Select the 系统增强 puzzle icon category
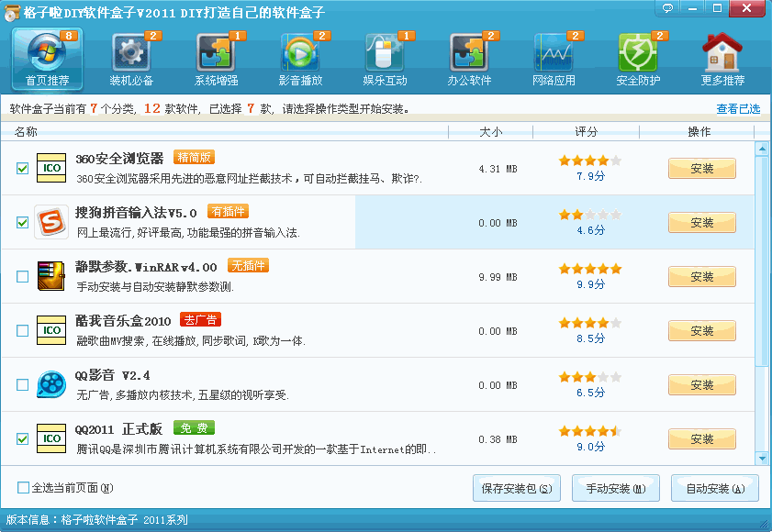 216,60
